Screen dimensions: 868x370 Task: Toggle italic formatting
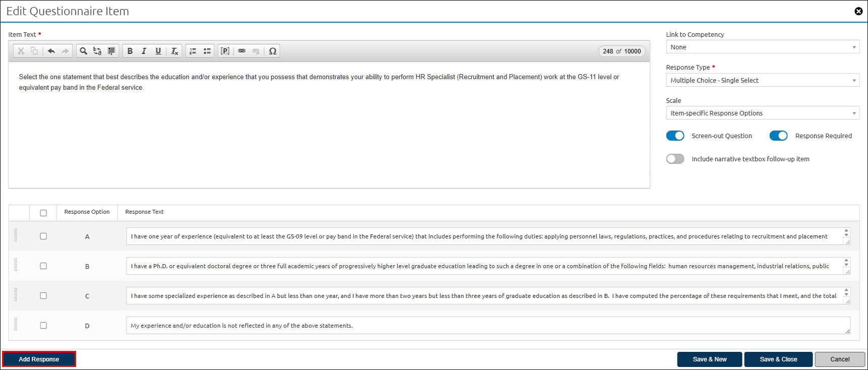144,51
